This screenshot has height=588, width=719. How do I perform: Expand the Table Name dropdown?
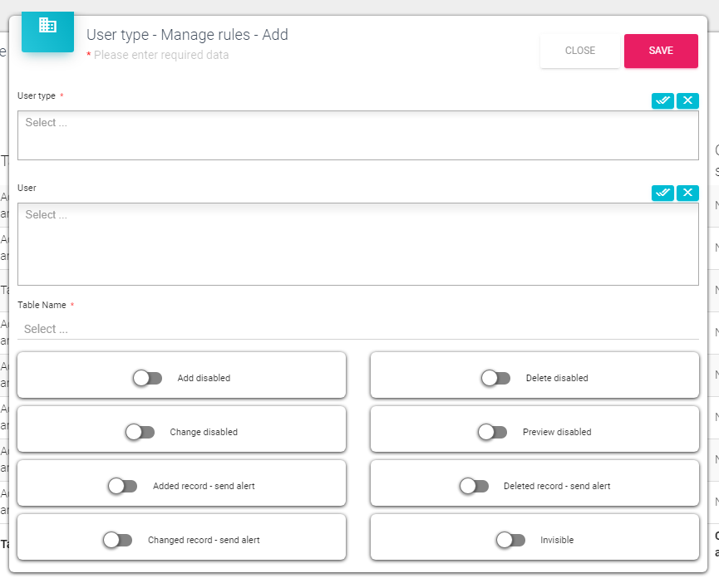click(x=357, y=329)
